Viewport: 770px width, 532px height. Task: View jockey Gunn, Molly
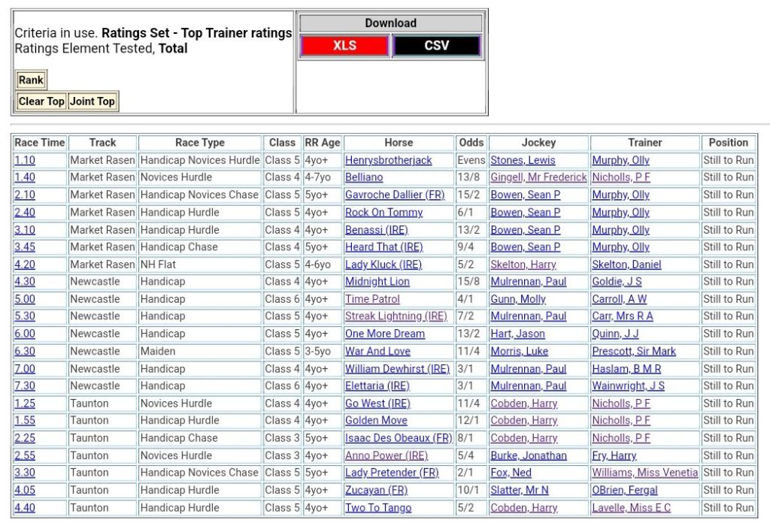click(518, 299)
